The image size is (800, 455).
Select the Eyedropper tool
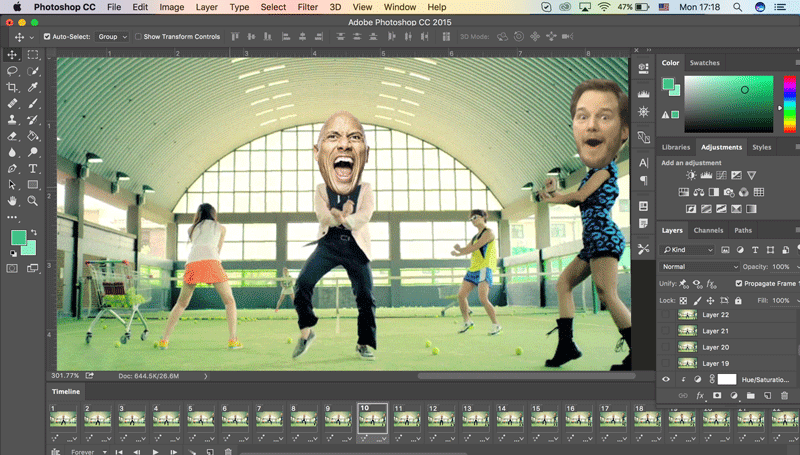coord(33,87)
